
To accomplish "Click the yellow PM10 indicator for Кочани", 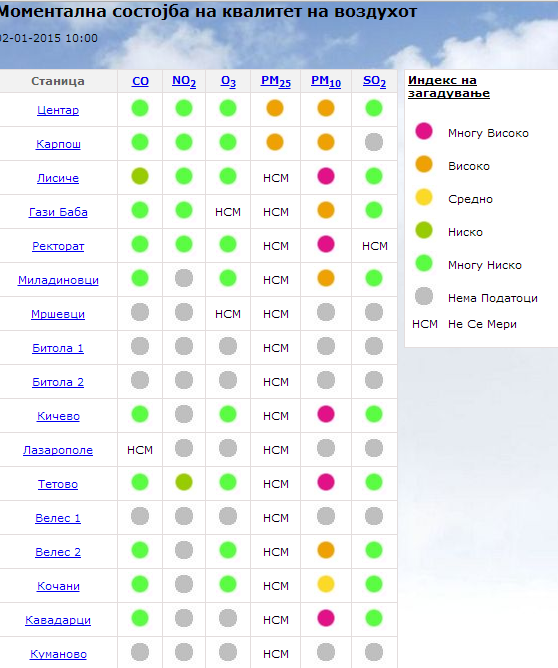I will 326,584.
